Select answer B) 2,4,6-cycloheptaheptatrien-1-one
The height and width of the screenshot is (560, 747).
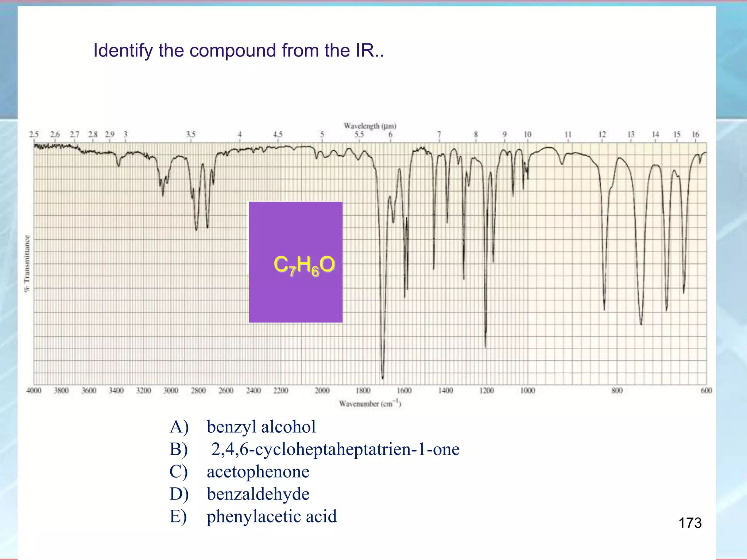335,449
